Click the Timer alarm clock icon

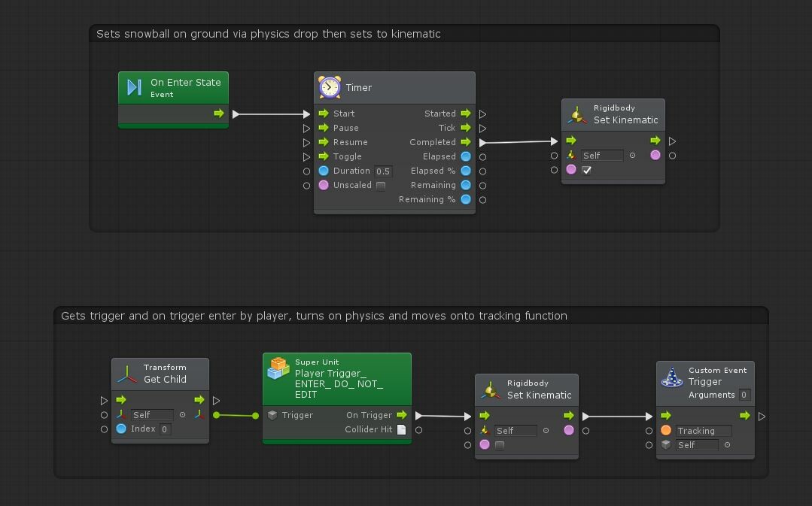[330, 87]
